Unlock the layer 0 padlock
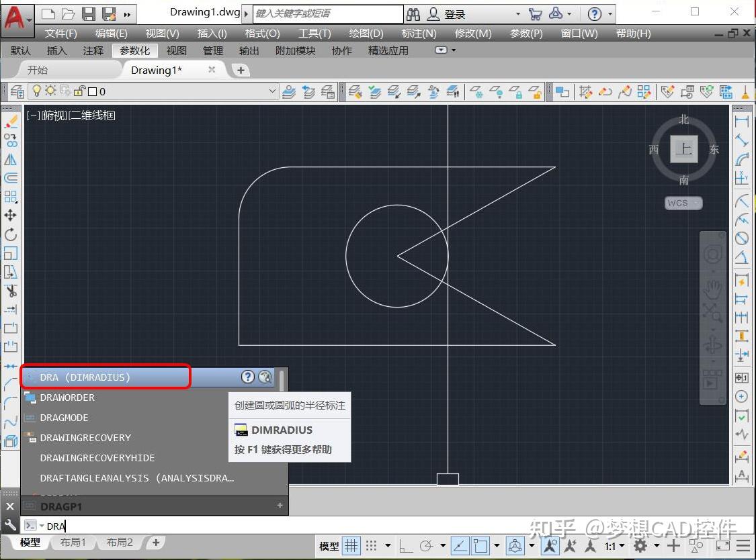The height and width of the screenshot is (560, 756). [x=78, y=91]
